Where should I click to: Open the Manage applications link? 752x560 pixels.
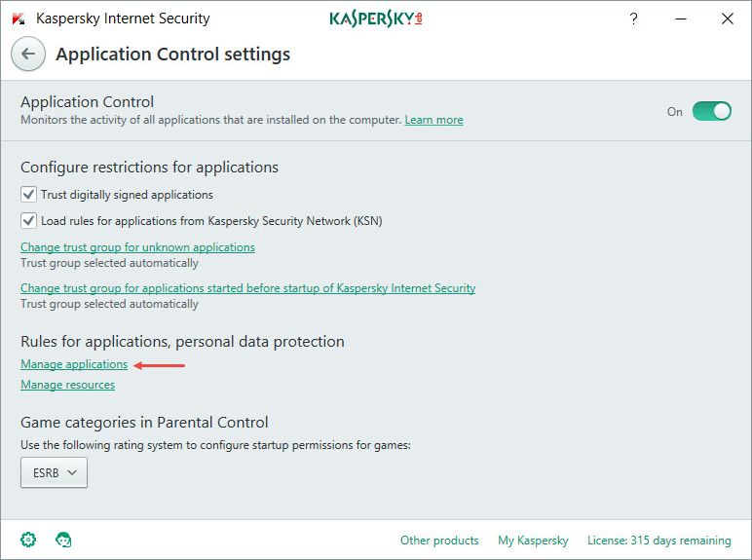pos(74,364)
